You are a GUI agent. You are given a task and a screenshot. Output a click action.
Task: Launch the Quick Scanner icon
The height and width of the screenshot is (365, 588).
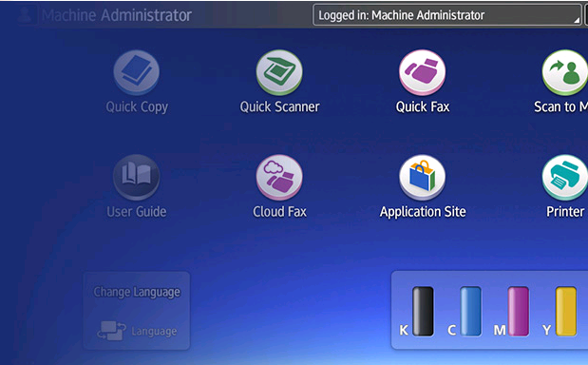279,72
